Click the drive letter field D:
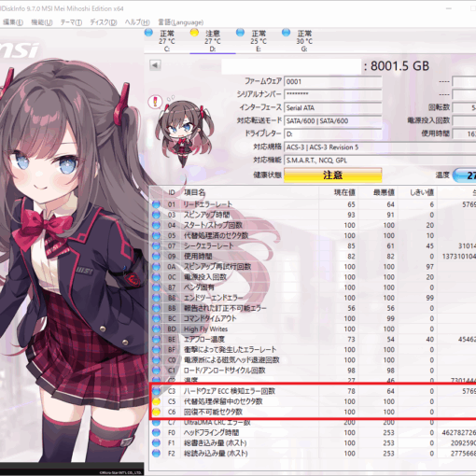Image resolution: width=476 pixels, height=476 pixels. point(332,134)
